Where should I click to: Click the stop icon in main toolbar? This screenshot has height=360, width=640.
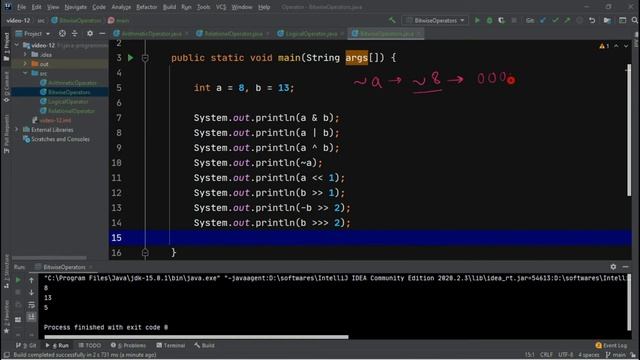pyautogui.click(x=514, y=20)
